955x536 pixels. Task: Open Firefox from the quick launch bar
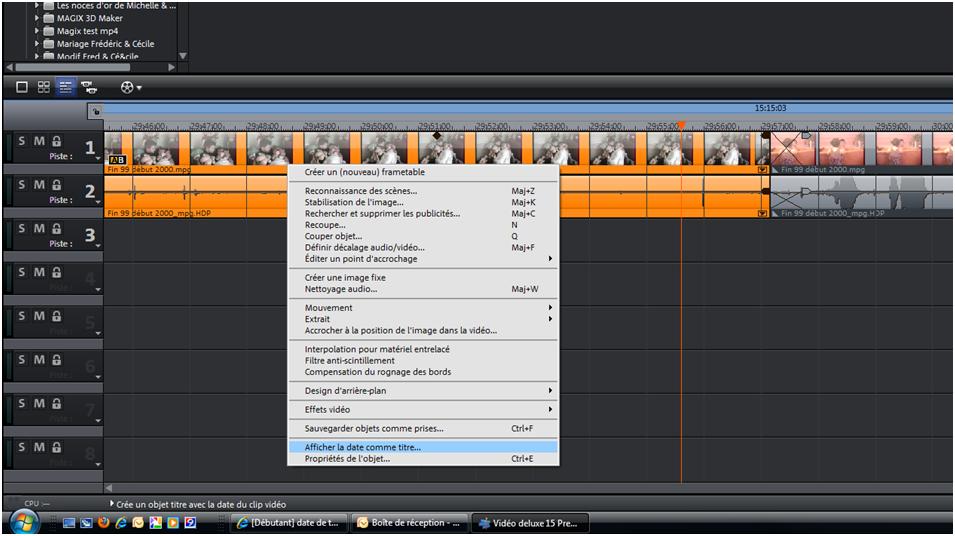point(103,522)
